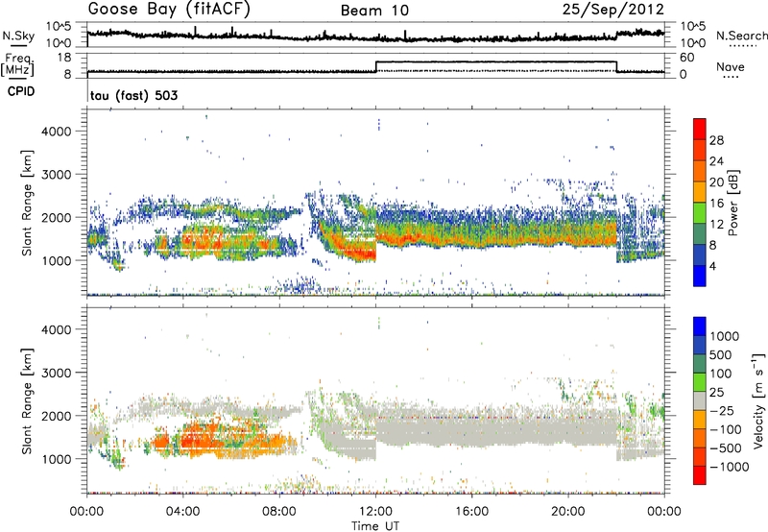Click the "3000" tick of the power panel
This screenshot has height=532, width=768.
point(56,174)
